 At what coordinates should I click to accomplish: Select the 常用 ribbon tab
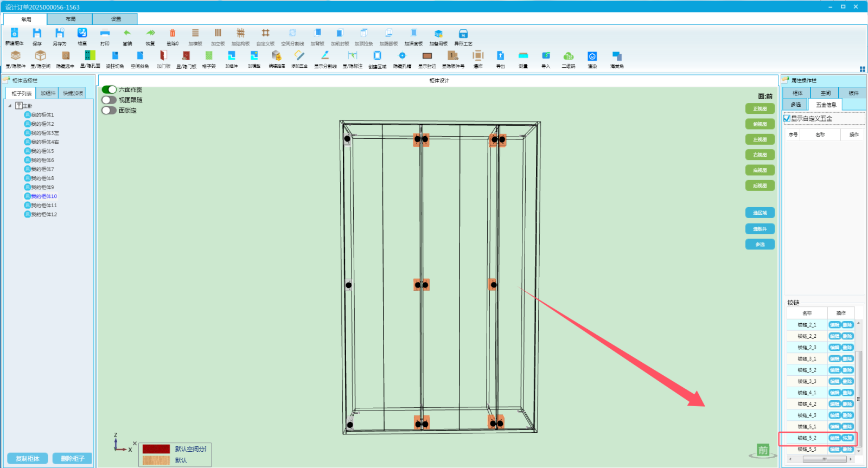[25, 19]
